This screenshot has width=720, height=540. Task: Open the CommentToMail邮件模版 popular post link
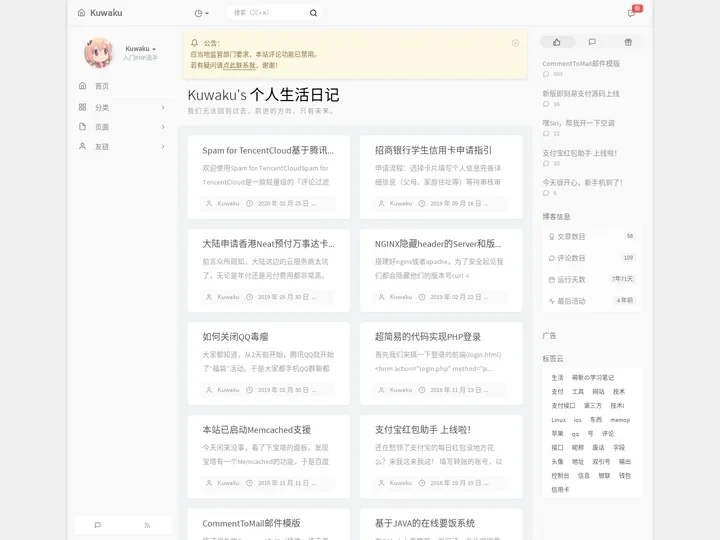[x=581, y=64]
